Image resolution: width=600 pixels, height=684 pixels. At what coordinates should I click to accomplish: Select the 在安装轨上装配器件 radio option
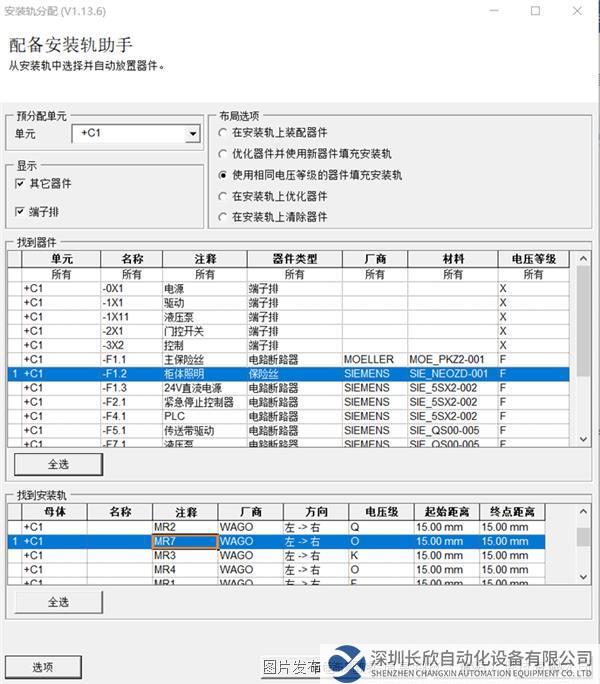pos(223,133)
